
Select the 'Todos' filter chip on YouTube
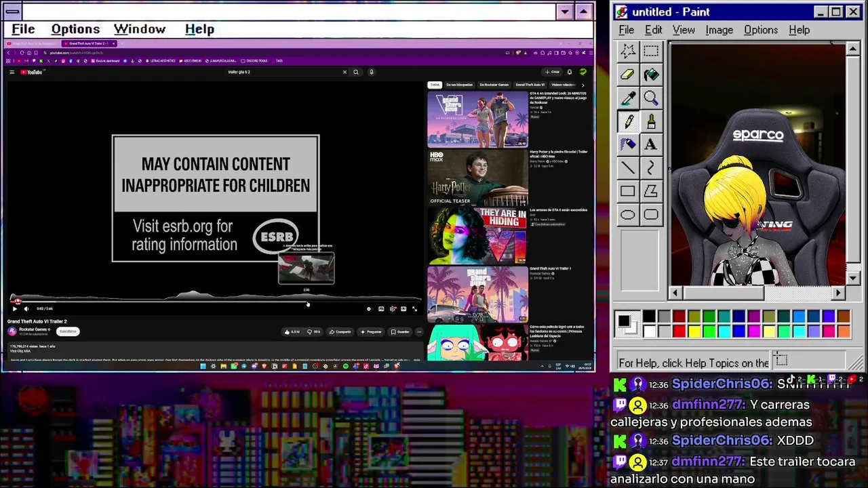pos(435,85)
